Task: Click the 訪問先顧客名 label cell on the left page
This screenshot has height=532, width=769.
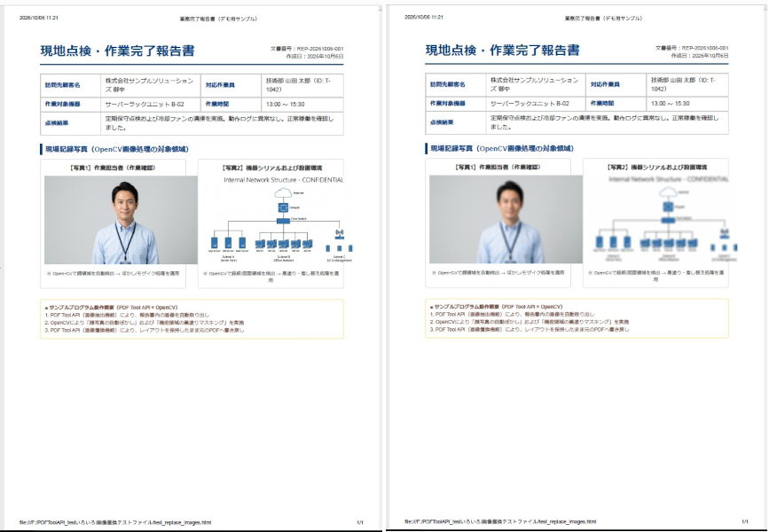Action: (x=71, y=85)
